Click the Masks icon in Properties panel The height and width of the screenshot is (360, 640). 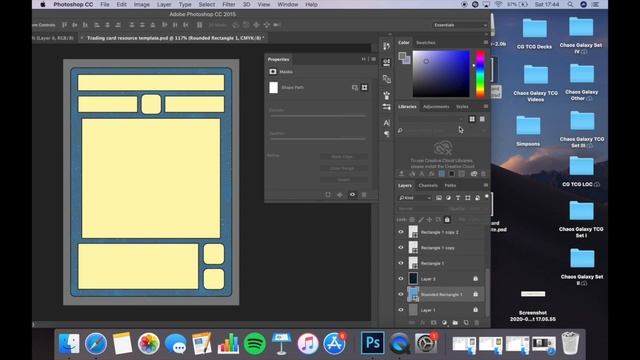tap(273, 71)
